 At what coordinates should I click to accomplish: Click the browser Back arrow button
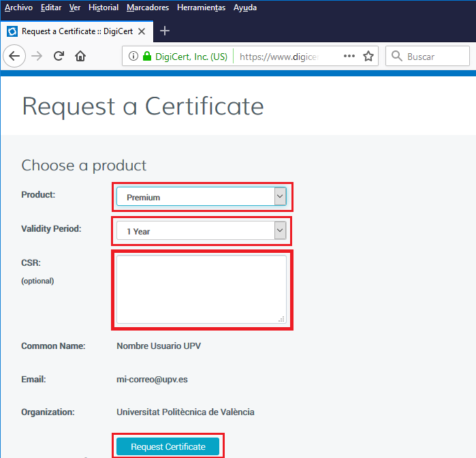point(15,57)
